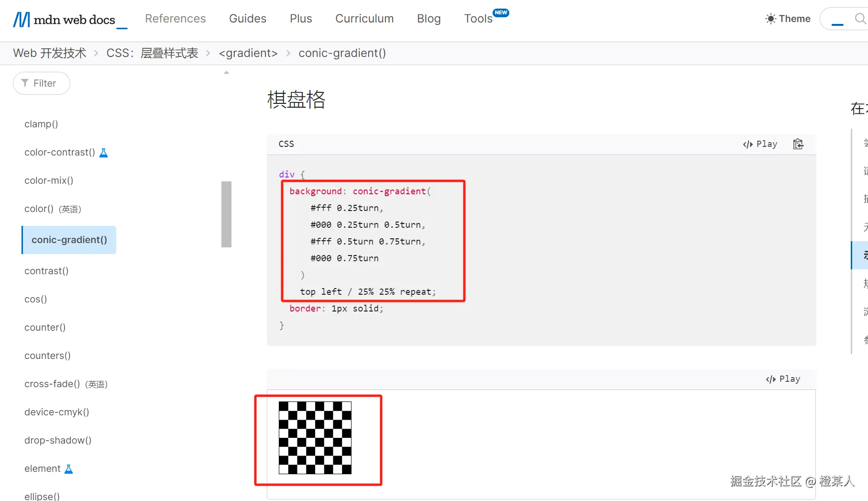Open the Curriculum menu item
Viewport: 868px width, 501px height.
364,19
